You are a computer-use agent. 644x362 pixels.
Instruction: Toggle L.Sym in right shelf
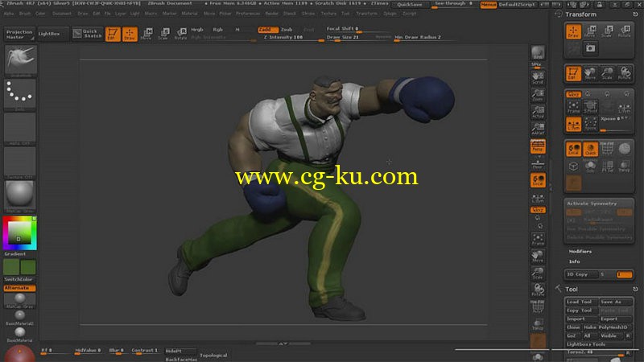pyautogui.click(x=538, y=198)
